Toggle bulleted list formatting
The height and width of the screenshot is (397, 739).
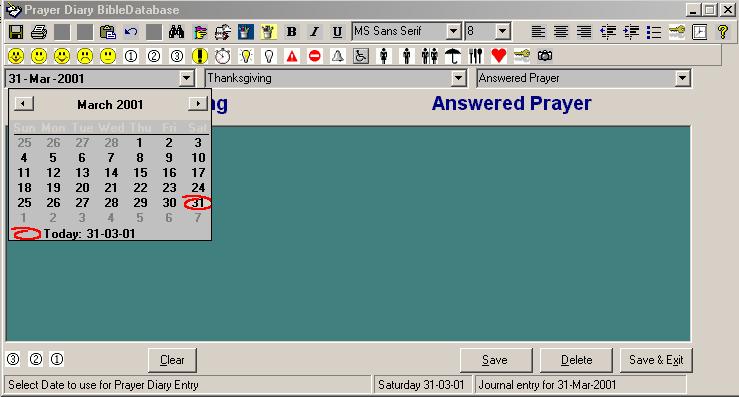pos(654,32)
